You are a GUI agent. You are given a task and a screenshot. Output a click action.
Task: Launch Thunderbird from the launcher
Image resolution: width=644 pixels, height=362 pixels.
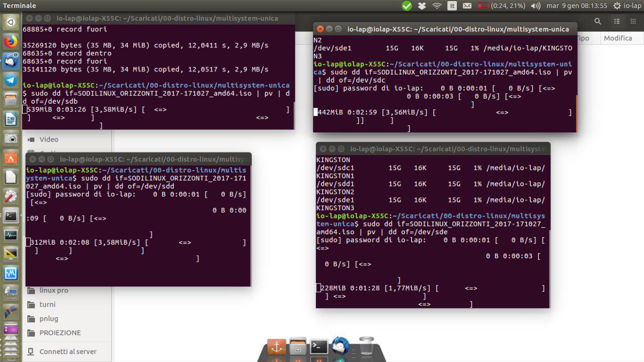11,61
